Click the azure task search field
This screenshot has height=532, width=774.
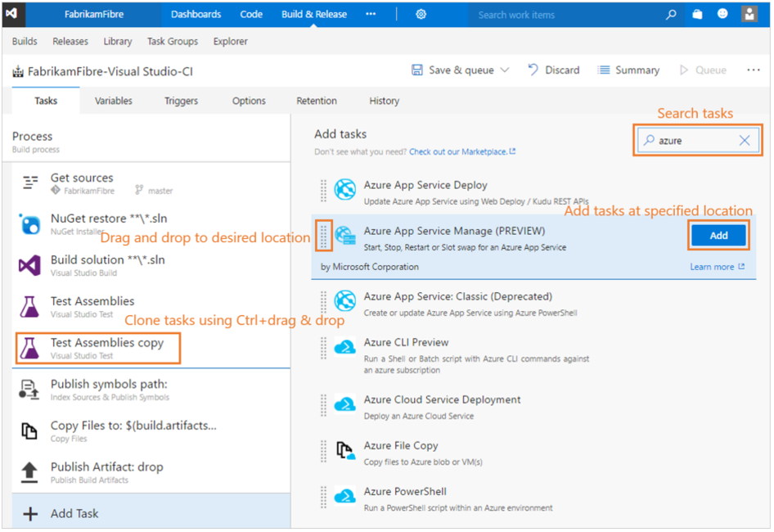(697, 140)
